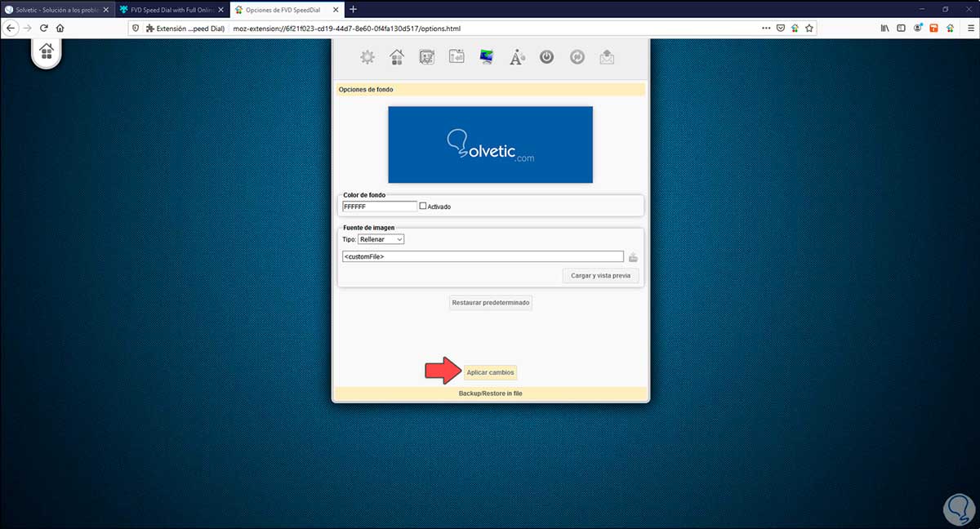
Task: Click Restaurar predeterminado button
Action: pyautogui.click(x=492, y=302)
